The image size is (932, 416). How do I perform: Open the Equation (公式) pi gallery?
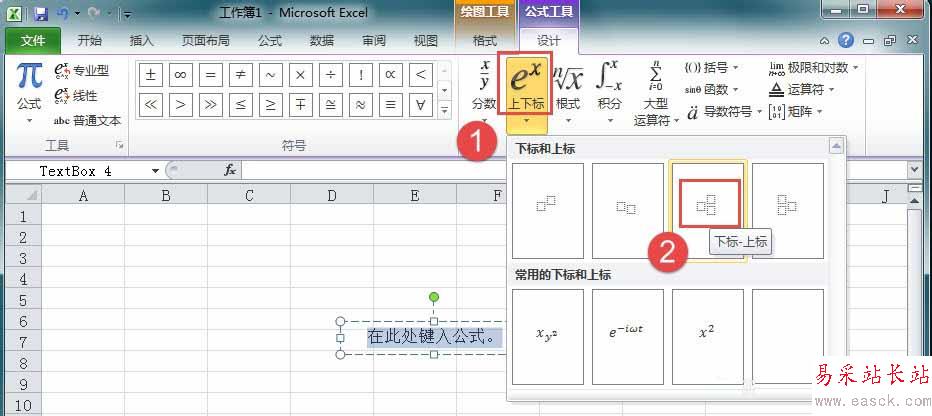point(29,92)
